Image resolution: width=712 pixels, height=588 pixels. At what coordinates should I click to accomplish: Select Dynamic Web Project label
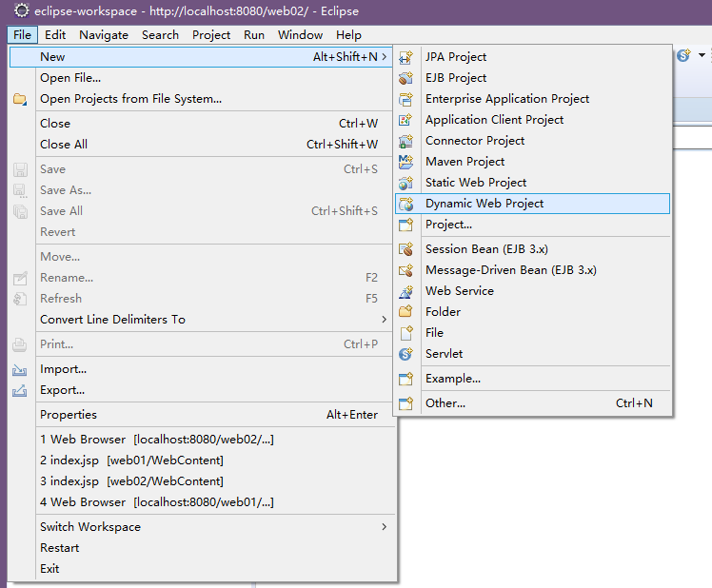pos(485,204)
